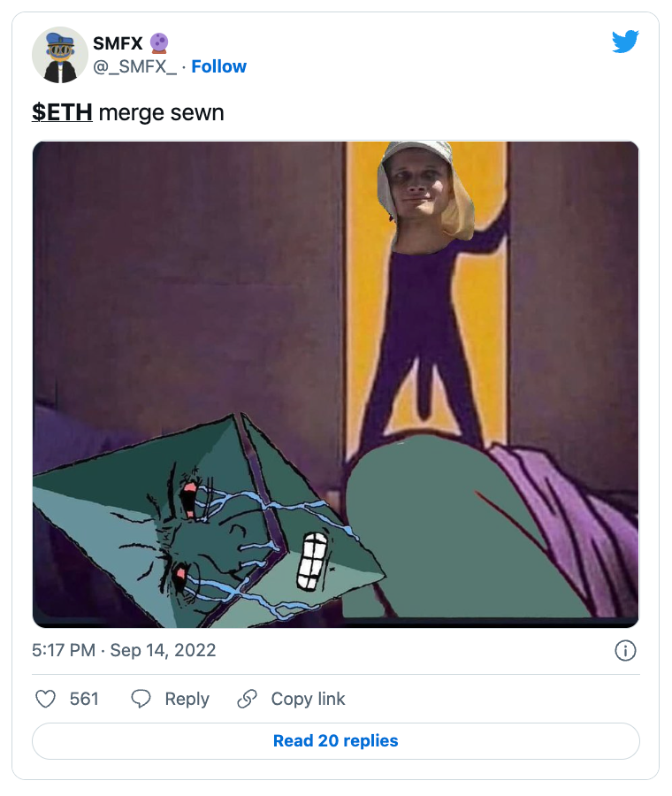Open the $ETH cashtag link
Viewport: 672px width, 796px height.
pyautogui.click(x=62, y=112)
